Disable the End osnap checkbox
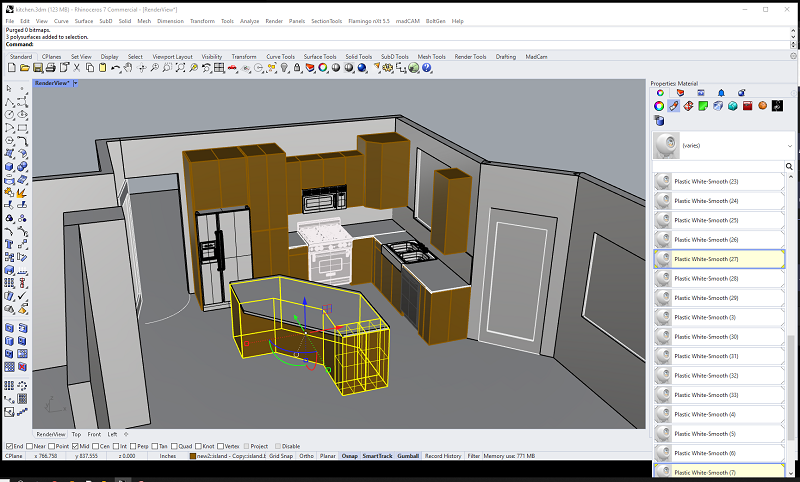 10,446
